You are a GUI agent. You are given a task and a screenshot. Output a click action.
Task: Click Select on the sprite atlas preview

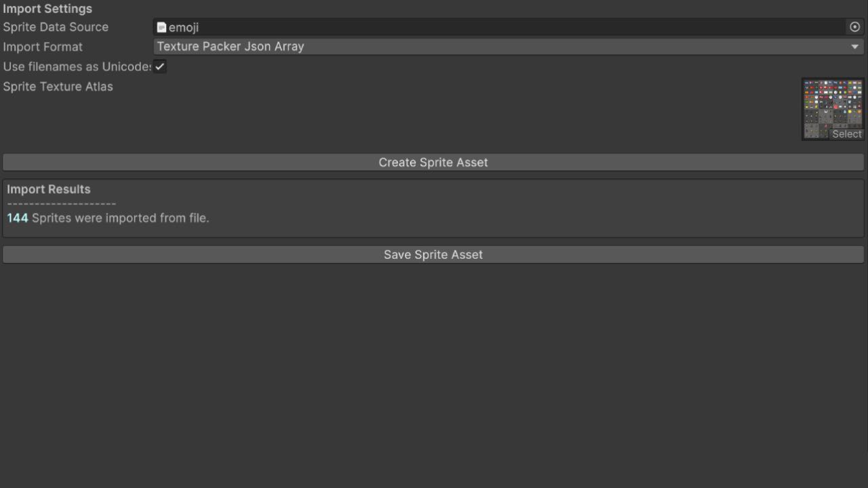coord(846,134)
